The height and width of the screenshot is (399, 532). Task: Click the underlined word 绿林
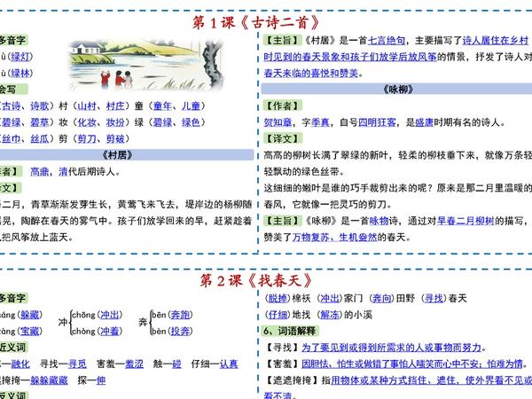pos(20,73)
